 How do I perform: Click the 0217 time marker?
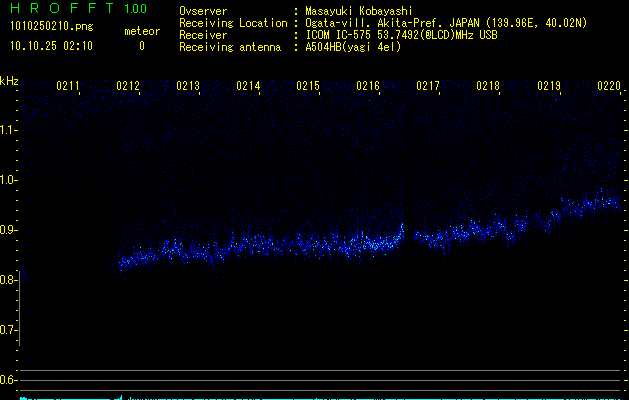(x=428, y=86)
